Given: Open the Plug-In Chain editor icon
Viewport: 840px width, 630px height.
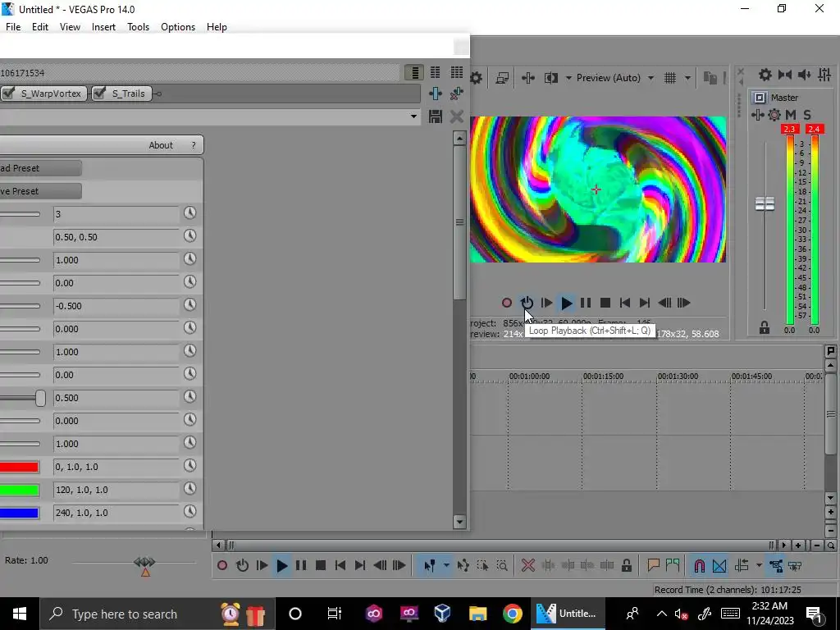Looking at the screenshot, I should 435,94.
